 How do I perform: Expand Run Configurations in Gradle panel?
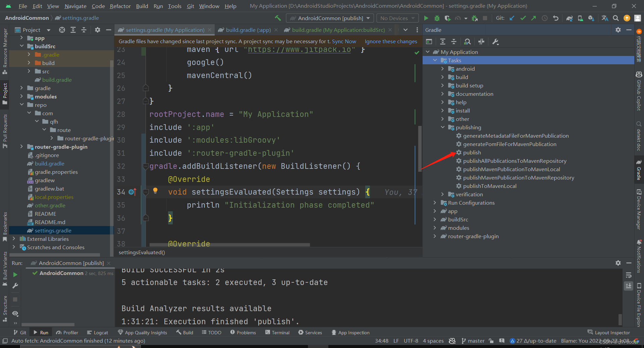[x=435, y=203]
